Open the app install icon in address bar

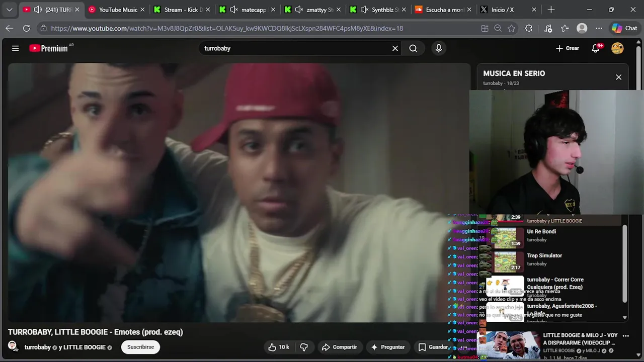[x=485, y=29]
